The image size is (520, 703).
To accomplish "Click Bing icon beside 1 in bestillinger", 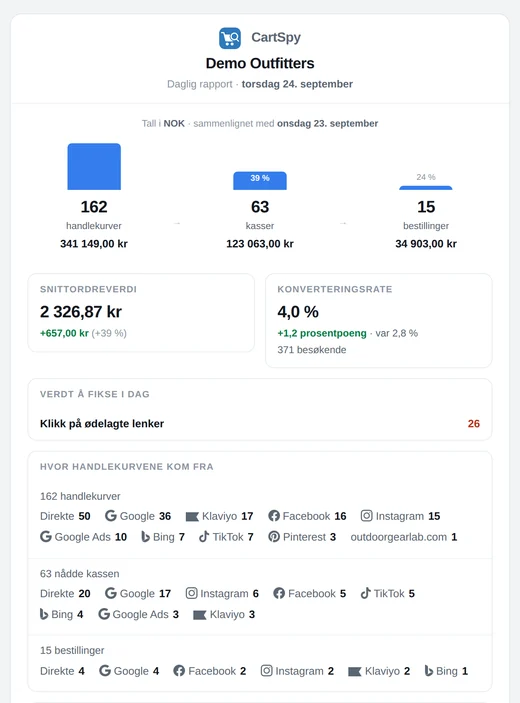I will point(429,671).
